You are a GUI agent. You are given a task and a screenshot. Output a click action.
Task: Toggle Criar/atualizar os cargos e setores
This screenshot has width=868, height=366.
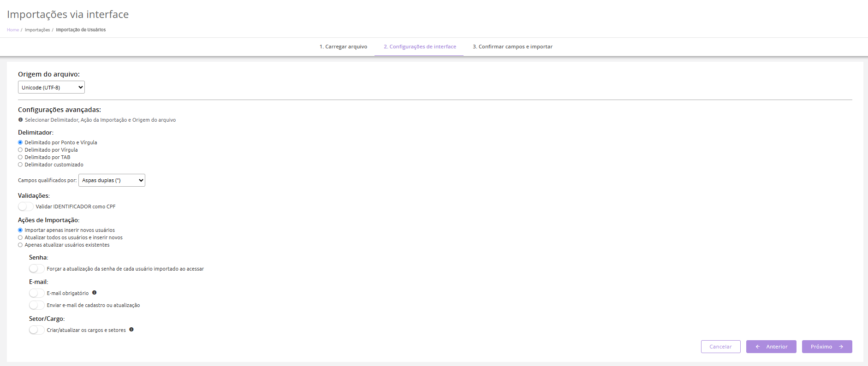tap(37, 330)
